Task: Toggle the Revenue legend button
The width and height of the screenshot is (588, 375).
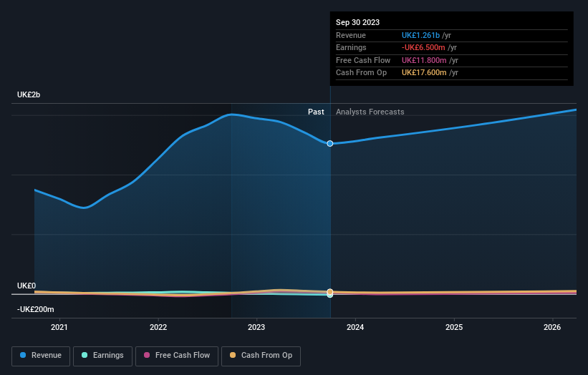Action: 41,356
